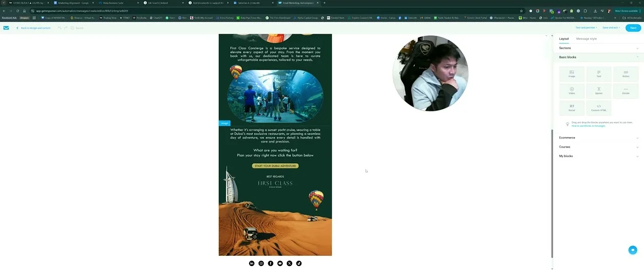Open the chat support bubble
This screenshot has height=270, width=644.
[x=632, y=250]
